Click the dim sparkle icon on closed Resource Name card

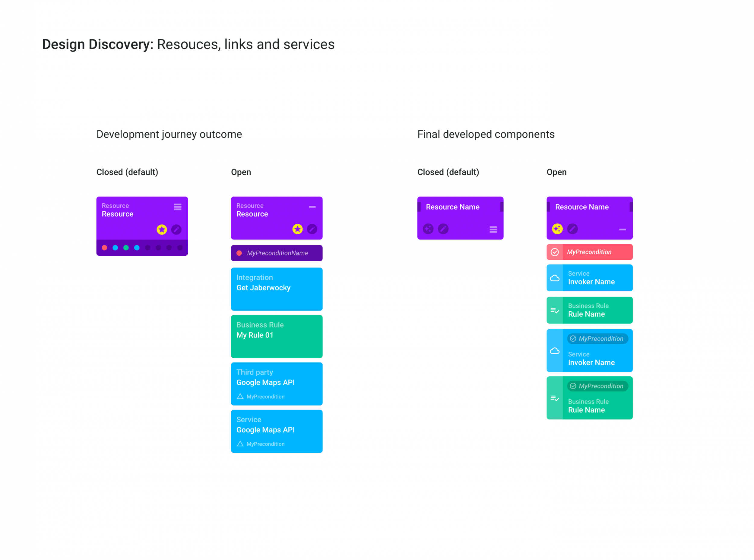click(428, 229)
